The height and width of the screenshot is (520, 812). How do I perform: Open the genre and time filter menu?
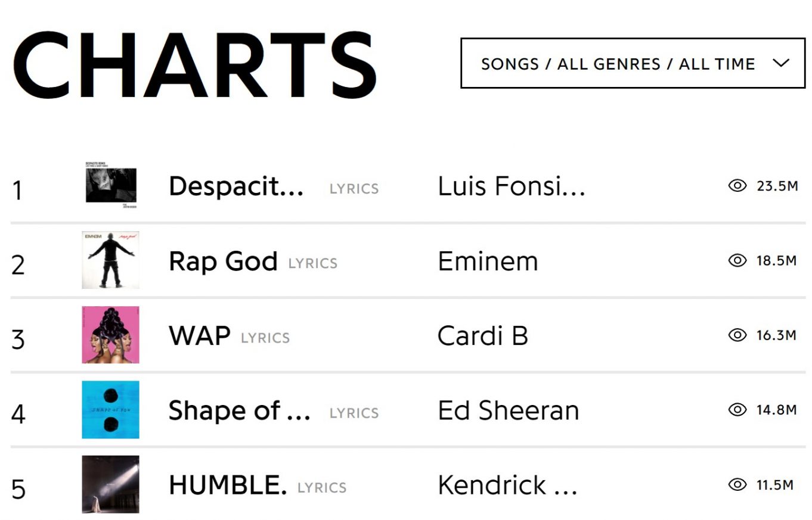tap(632, 64)
